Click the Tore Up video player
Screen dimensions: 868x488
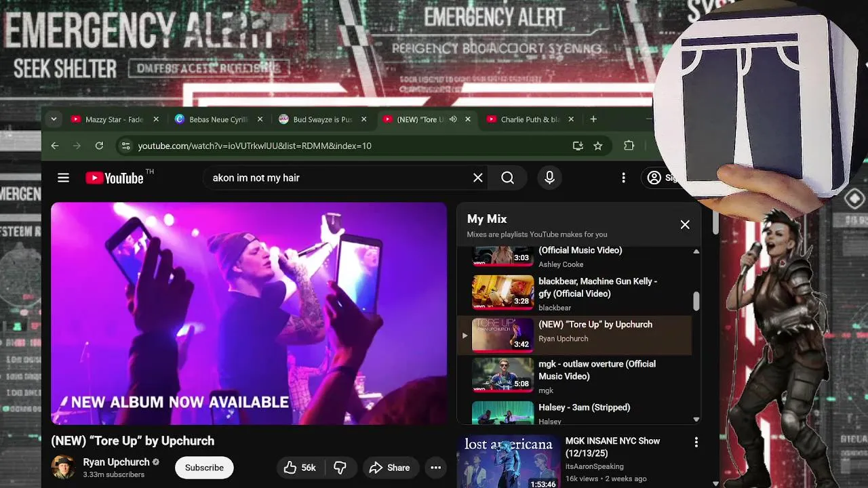tap(249, 313)
